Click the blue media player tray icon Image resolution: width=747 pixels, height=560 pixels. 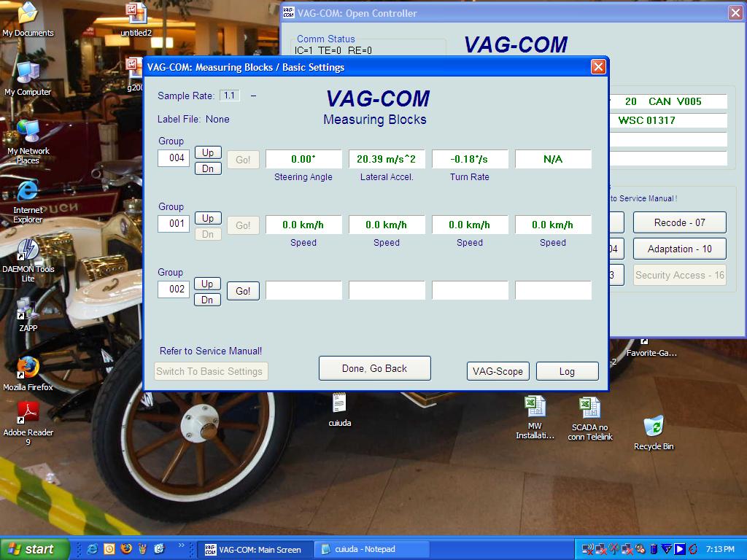[679, 550]
